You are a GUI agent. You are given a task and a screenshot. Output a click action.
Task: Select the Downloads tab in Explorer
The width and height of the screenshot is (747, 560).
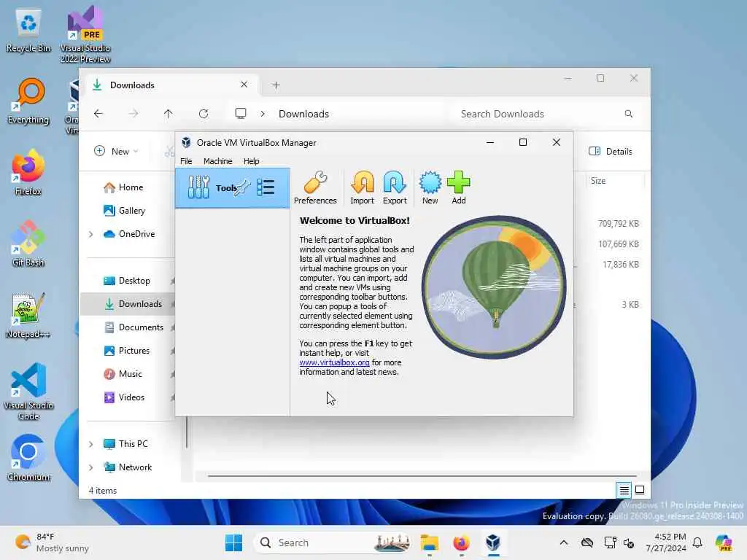170,85
